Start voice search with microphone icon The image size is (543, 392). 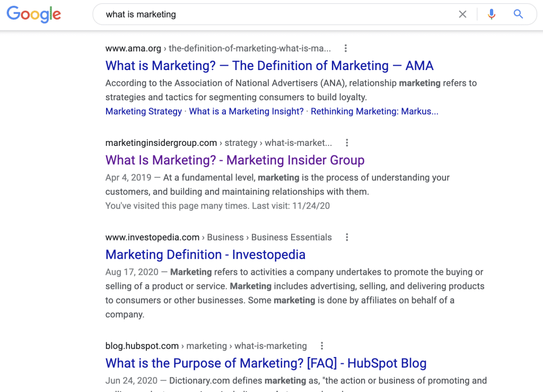(x=492, y=14)
